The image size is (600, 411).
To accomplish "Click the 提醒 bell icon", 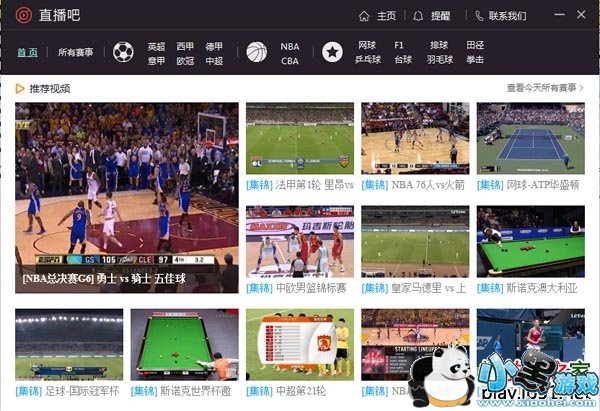I will click(x=418, y=16).
